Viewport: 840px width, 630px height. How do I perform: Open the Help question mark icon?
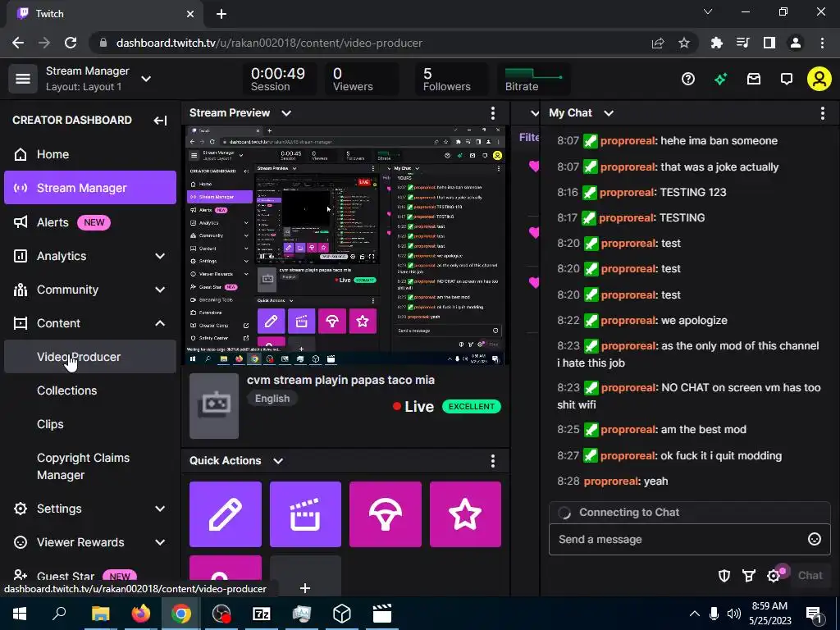[x=688, y=80]
